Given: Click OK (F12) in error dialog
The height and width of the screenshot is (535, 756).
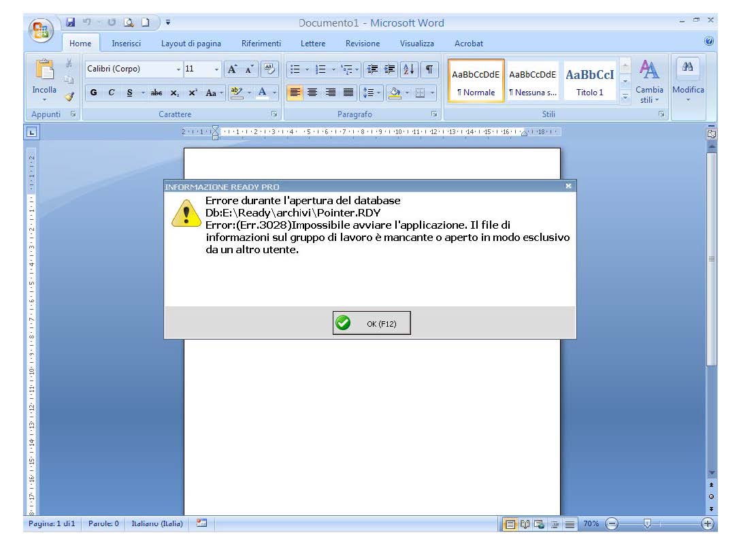Looking at the screenshot, I should (372, 323).
